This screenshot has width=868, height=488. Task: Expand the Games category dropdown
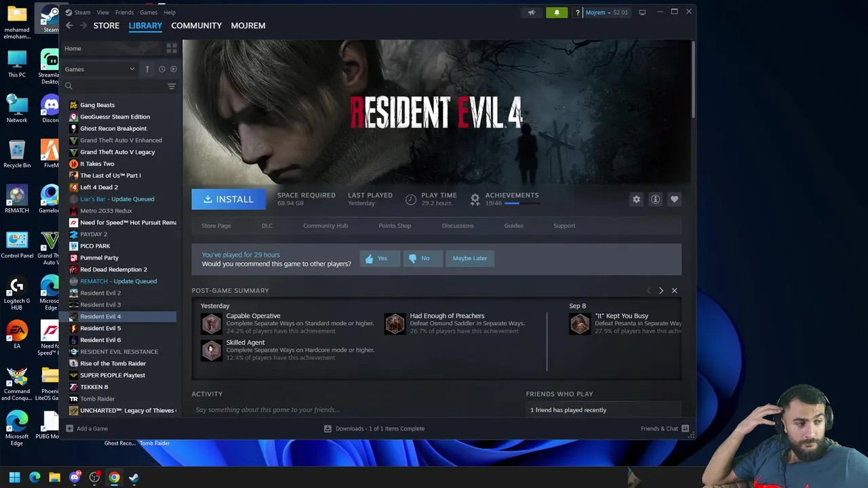pos(100,69)
